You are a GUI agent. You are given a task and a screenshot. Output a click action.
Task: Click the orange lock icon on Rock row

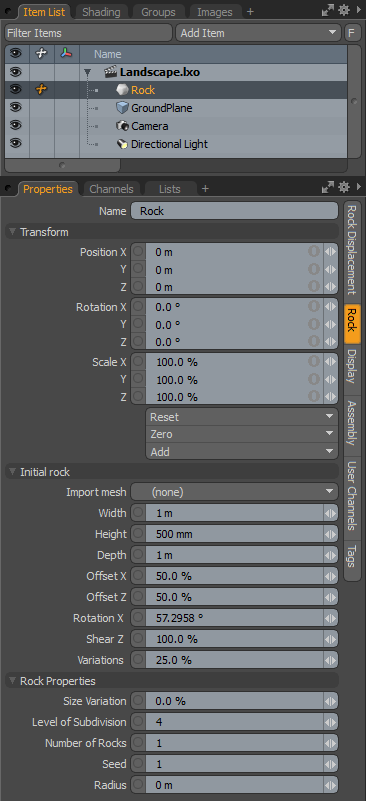pos(42,89)
